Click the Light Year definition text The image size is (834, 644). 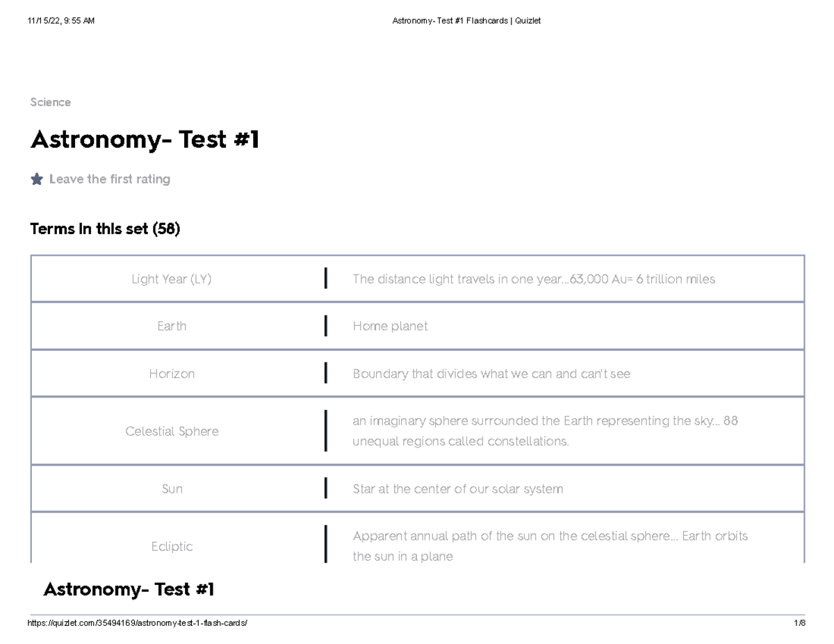[x=533, y=279]
